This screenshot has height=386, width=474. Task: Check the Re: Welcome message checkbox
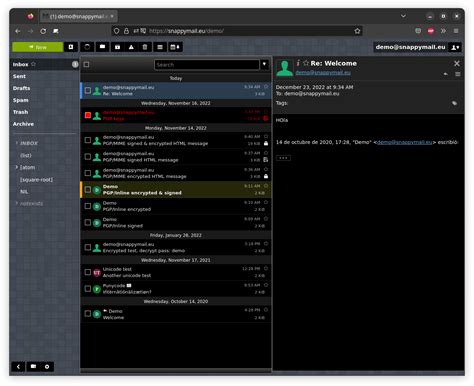88,90
